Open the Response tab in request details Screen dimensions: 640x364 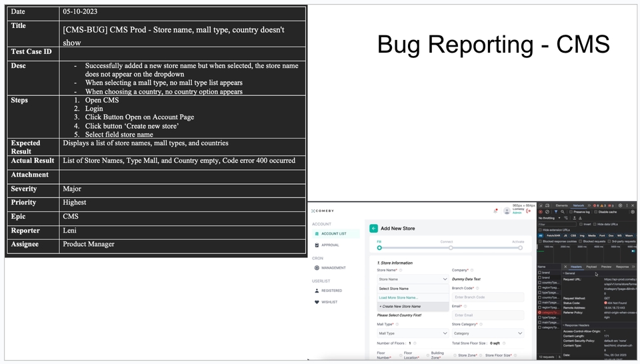point(623,267)
